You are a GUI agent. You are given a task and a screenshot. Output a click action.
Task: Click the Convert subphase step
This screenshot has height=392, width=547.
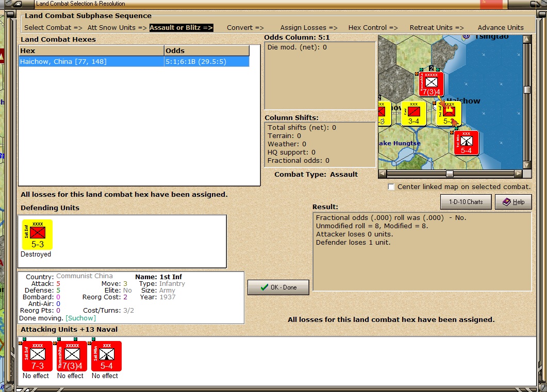point(245,27)
